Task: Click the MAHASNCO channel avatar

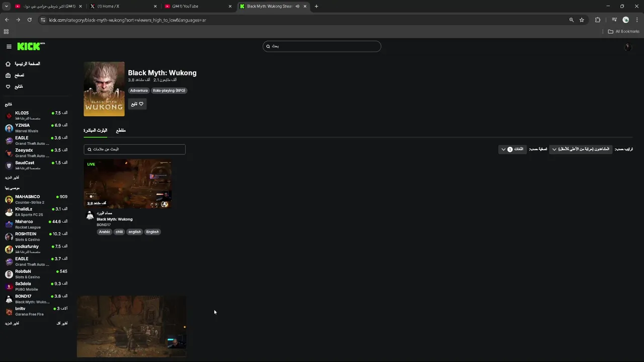Action: 9,200
